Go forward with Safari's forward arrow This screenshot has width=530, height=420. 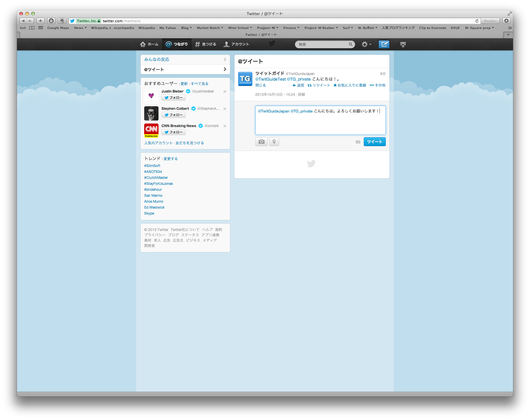(30, 21)
